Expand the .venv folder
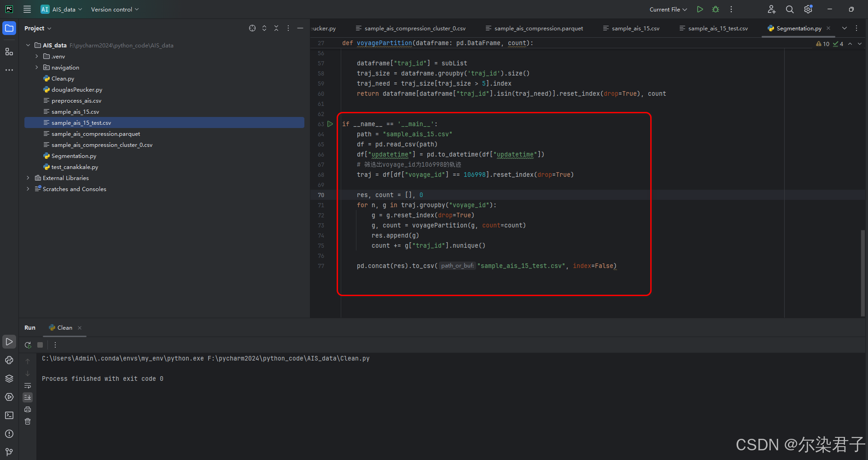Viewport: 868px width, 460px height. click(x=37, y=56)
